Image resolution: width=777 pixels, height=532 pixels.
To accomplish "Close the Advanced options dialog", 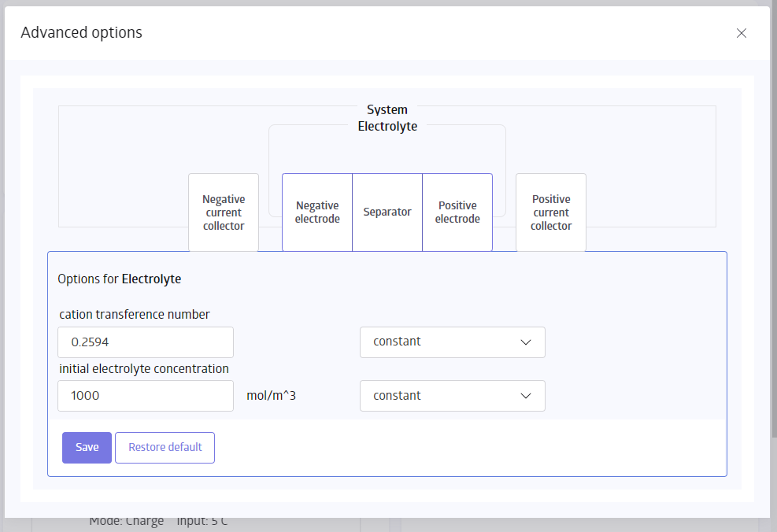I will tap(741, 33).
